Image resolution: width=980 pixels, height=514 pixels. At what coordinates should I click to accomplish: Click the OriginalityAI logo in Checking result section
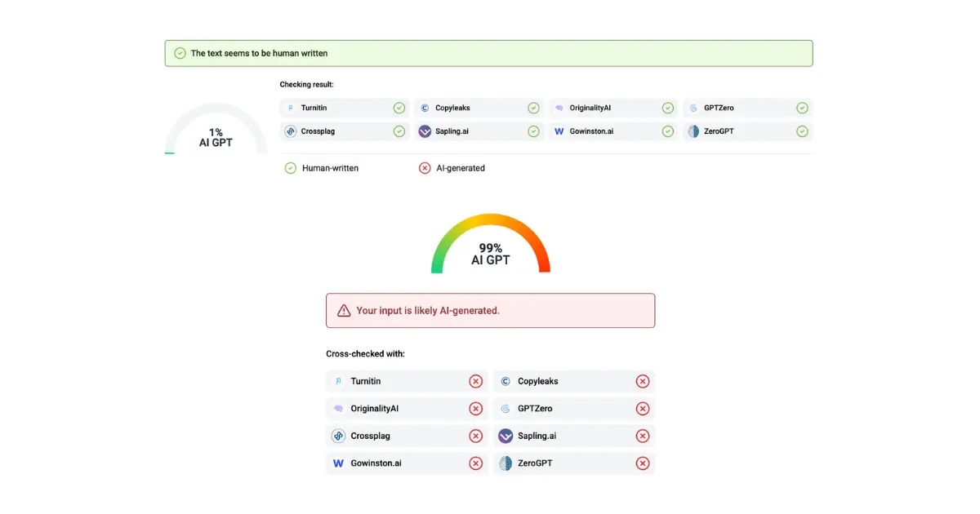coord(559,108)
